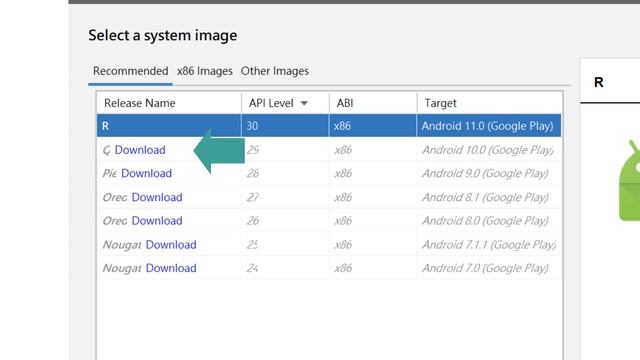The width and height of the screenshot is (640, 360).
Task: Click the R heading in details panel
Action: point(599,82)
